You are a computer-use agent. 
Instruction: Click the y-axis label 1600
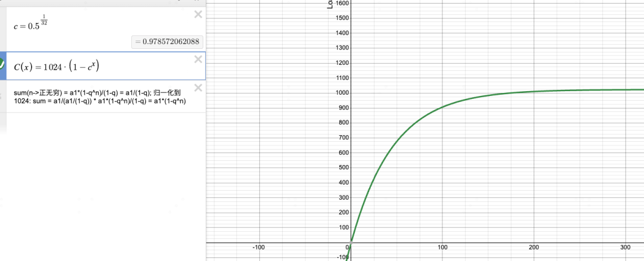click(x=342, y=4)
